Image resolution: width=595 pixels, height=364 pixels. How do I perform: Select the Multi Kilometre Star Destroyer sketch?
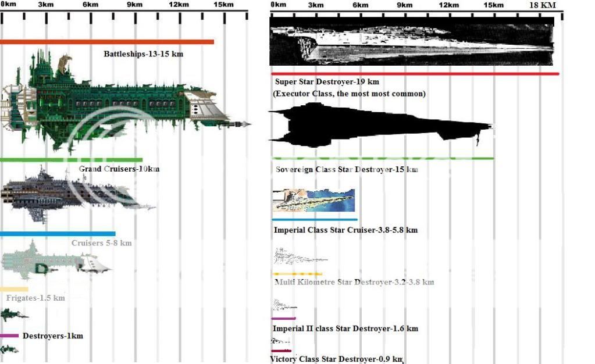coord(301,256)
